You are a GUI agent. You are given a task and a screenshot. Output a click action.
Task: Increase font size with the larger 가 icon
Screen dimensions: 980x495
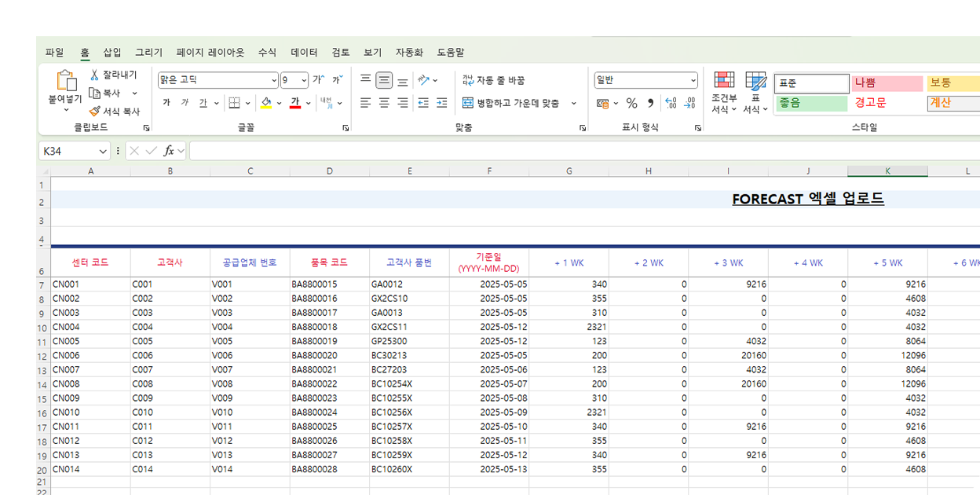pyautogui.click(x=318, y=80)
